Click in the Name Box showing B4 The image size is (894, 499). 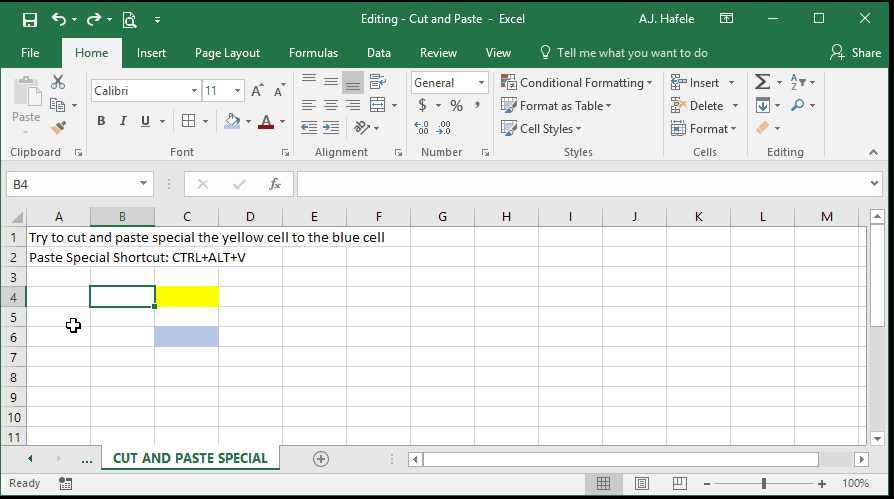click(x=72, y=184)
